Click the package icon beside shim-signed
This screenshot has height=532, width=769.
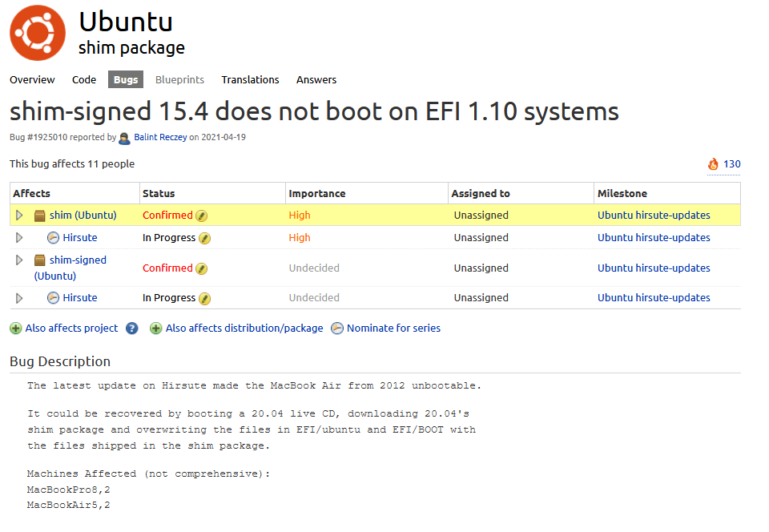pos(40,260)
